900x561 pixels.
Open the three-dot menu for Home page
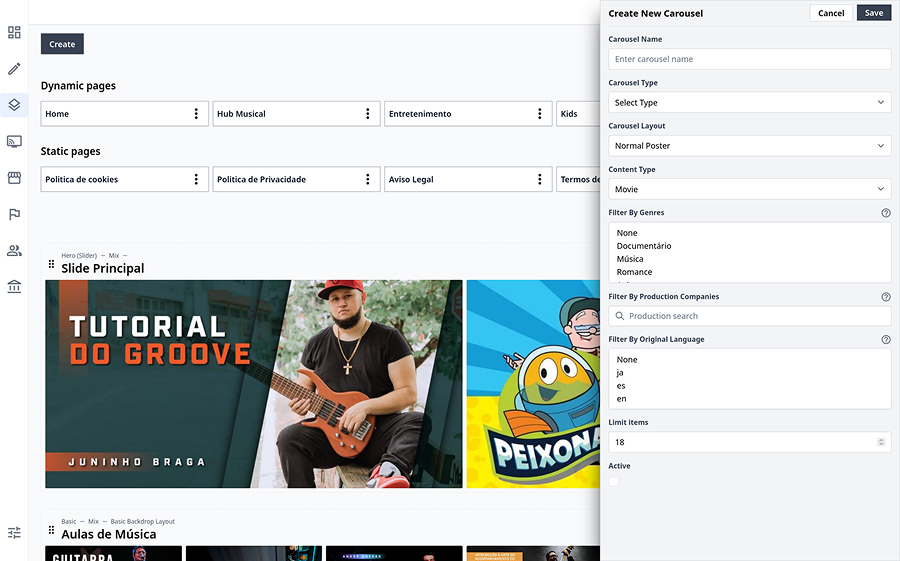click(196, 114)
